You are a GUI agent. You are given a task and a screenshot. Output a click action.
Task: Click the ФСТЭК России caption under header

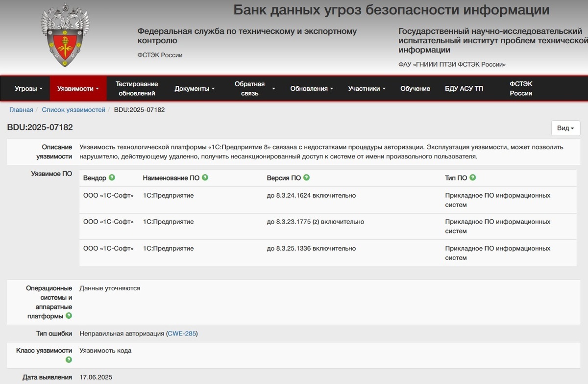(x=160, y=55)
